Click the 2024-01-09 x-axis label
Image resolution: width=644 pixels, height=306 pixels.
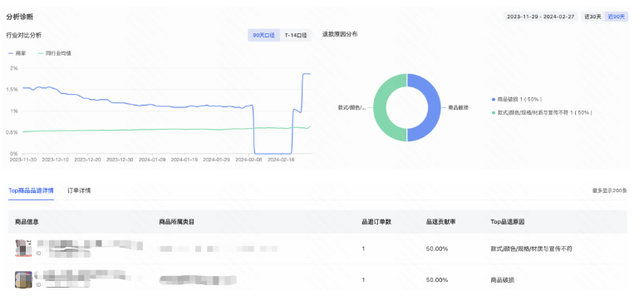[152, 160]
